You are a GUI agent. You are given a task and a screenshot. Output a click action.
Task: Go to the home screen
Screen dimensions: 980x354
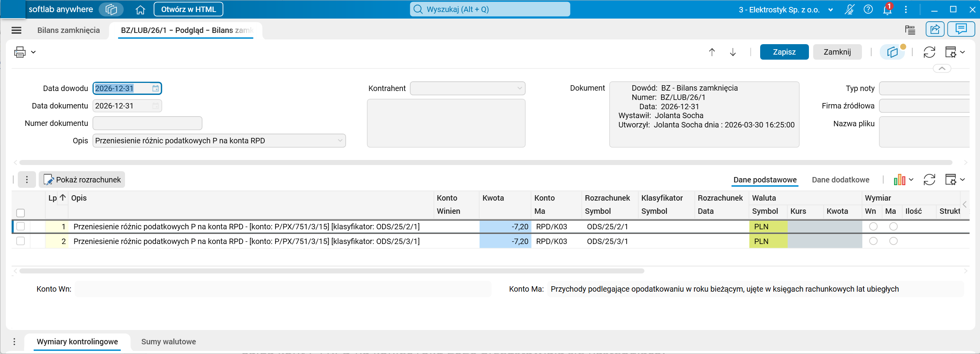pos(140,10)
